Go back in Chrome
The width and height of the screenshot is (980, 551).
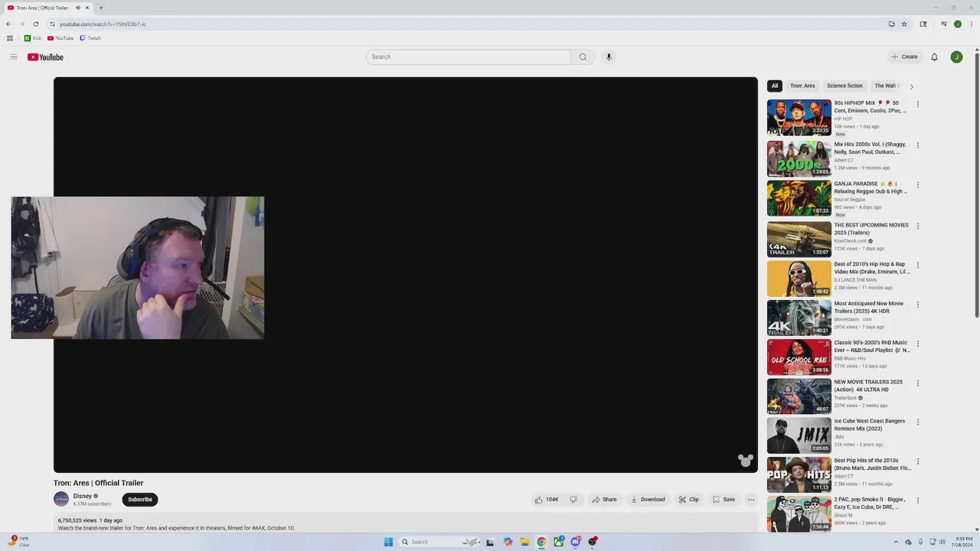(x=8, y=24)
